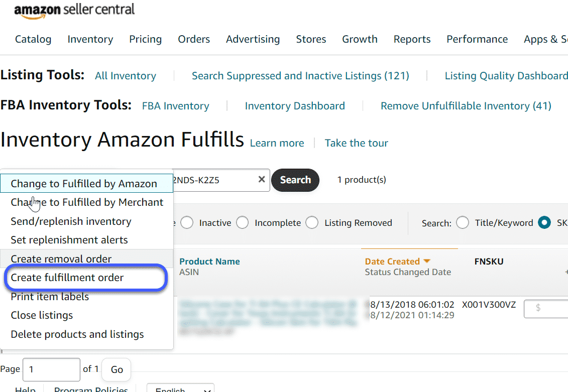The width and height of the screenshot is (568, 392).
Task: Click the Performance menu item
Action: tap(477, 39)
